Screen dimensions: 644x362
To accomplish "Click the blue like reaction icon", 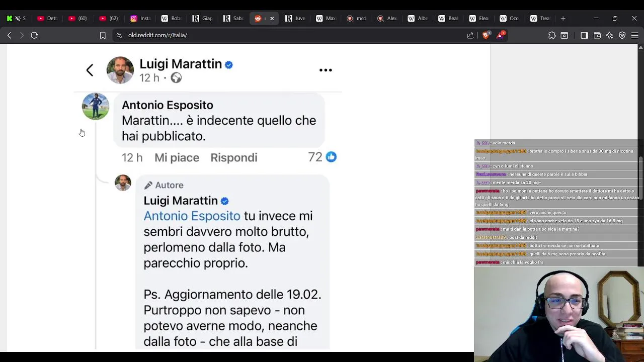I will pos(331,157).
